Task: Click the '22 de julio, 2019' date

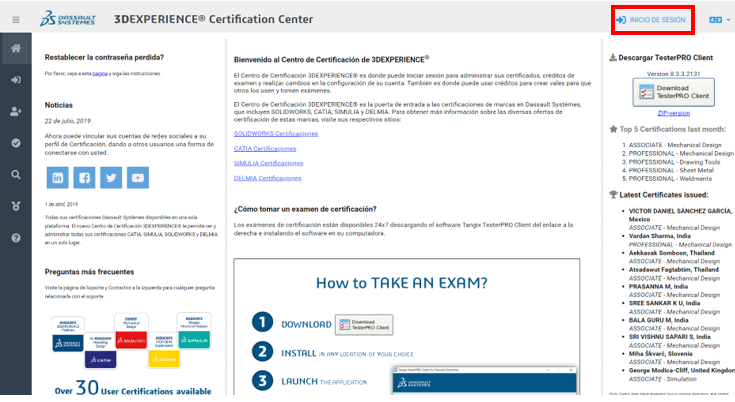Action: click(68, 121)
